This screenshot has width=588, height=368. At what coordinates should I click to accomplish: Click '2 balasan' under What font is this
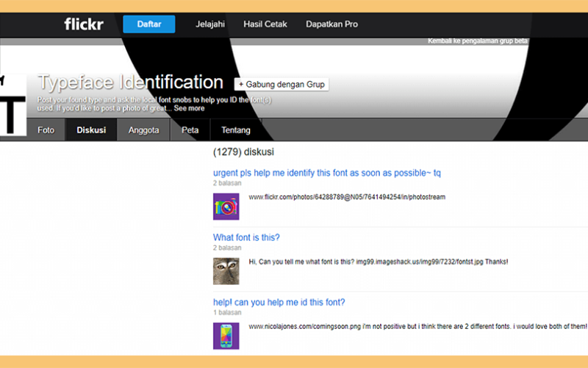click(x=227, y=248)
